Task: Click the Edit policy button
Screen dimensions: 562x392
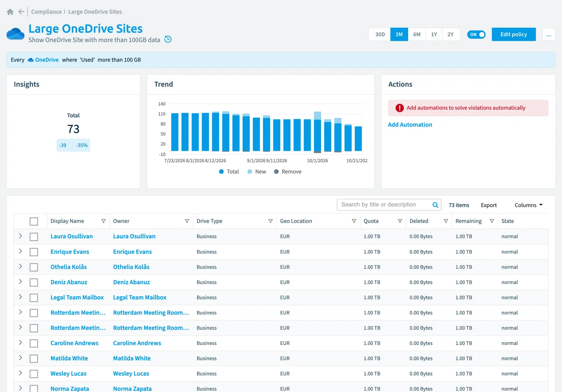Action: [x=514, y=34]
